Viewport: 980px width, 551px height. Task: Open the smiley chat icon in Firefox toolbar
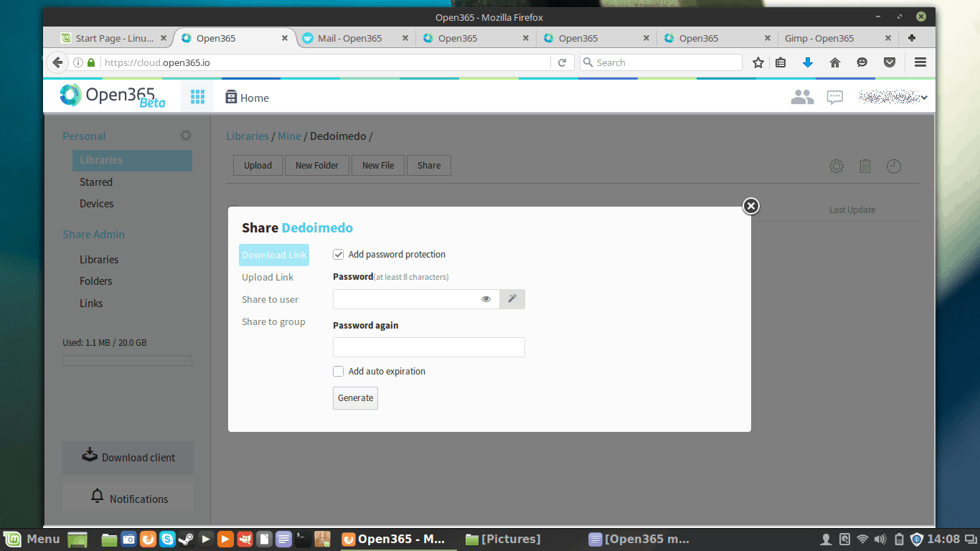coord(862,62)
